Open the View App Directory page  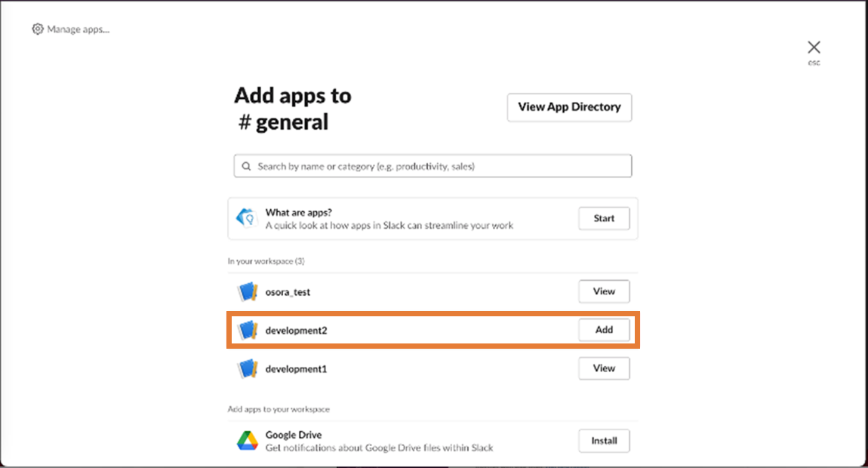pyautogui.click(x=569, y=107)
